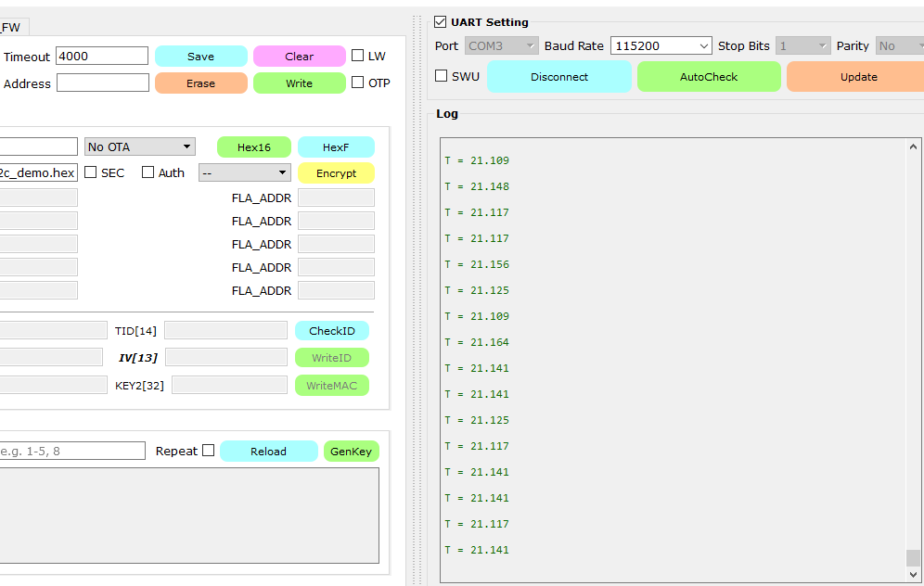
Task: Enable the Auth checkbox
Action: 148,172
